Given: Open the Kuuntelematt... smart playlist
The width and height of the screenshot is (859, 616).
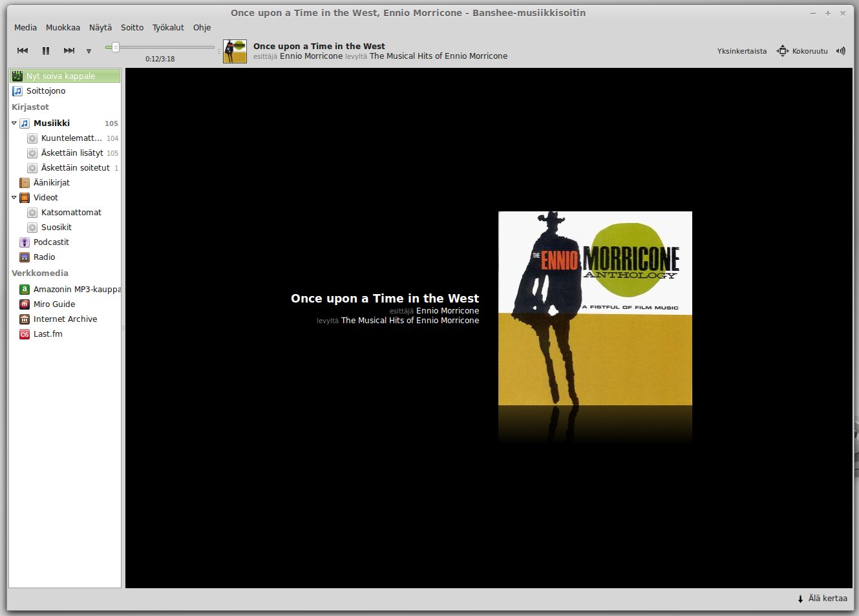Looking at the screenshot, I should click(x=73, y=138).
